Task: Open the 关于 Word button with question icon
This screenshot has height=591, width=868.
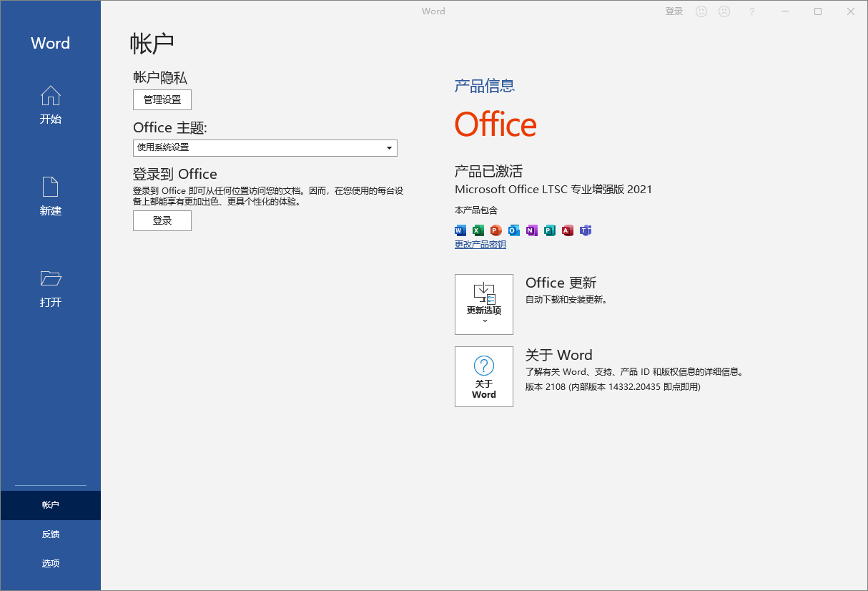Action: tap(484, 376)
